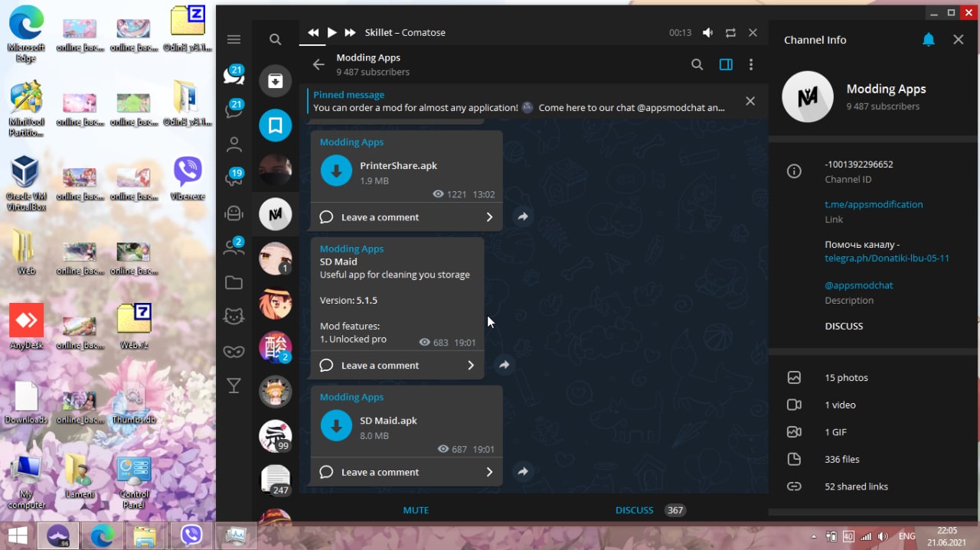Forward the PrinterShare.apk post
The image size is (980, 550).
point(523,217)
